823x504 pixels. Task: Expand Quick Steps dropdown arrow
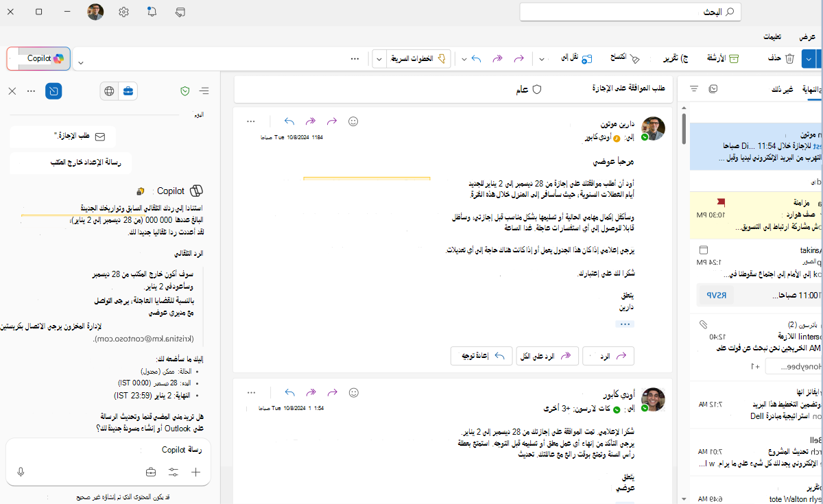[379, 59]
